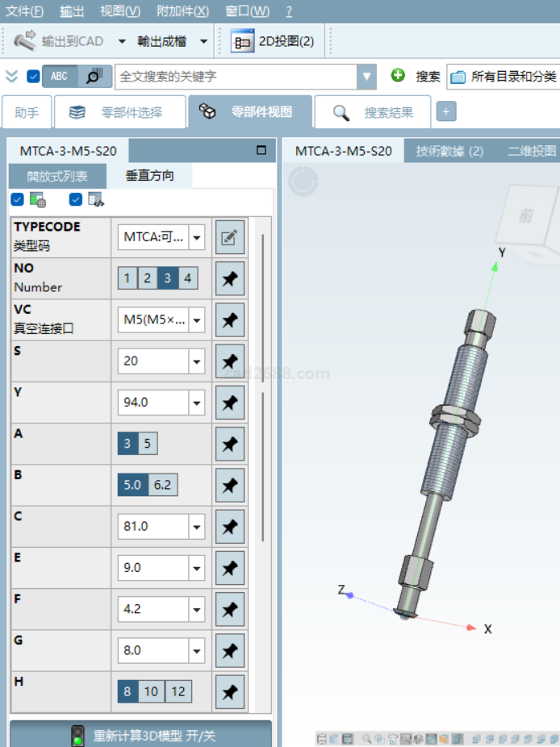Click 重新计算3D模型 开/关 button

[140, 735]
